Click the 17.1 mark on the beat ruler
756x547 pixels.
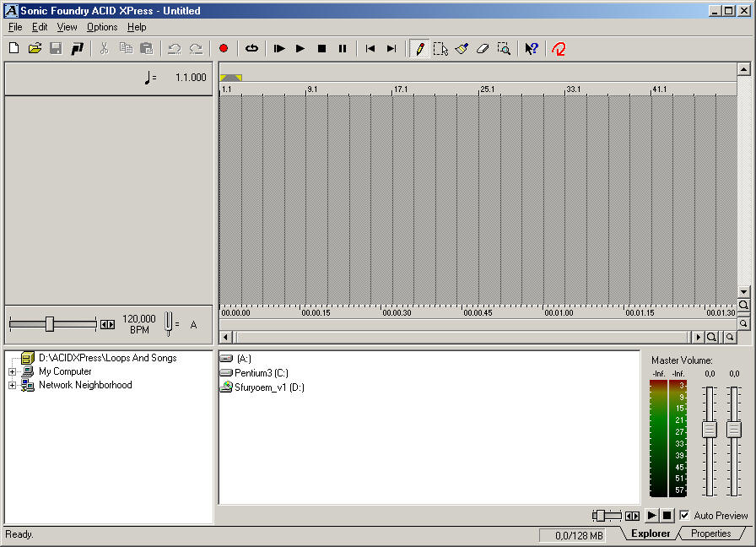pyautogui.click(x=401, y=89)
